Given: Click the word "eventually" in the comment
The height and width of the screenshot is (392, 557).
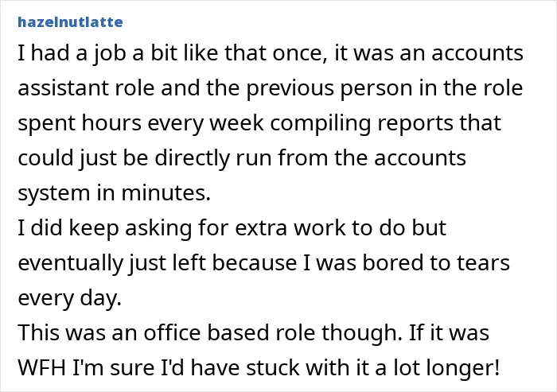Looking at the screenshot, I should pos(70,263).
